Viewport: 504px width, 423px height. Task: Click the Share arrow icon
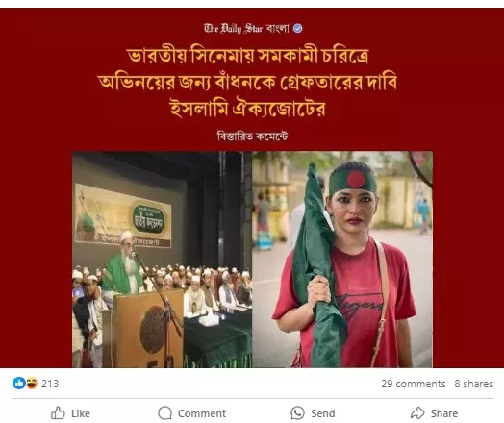417,413
